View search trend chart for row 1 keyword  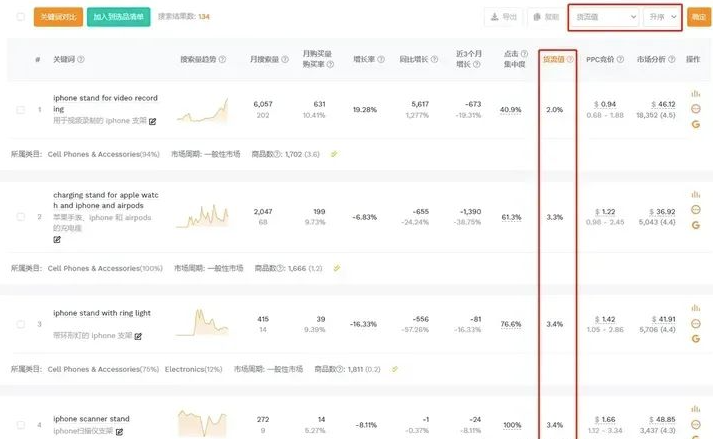point(202,111)
